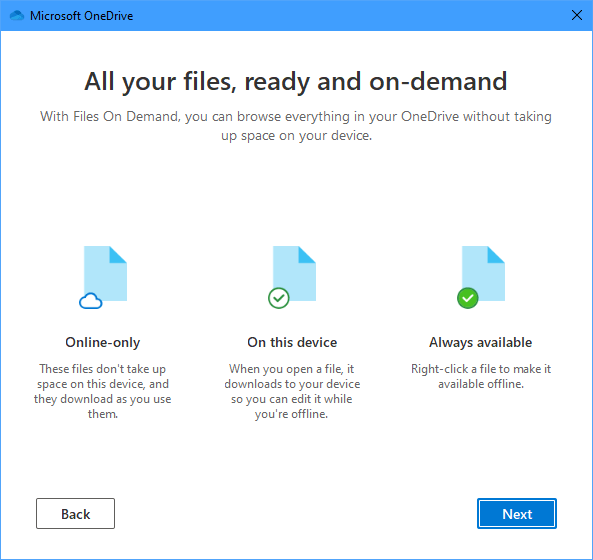Click the solid green checkmark badge
593x560 pixels.
click(468, 298)
